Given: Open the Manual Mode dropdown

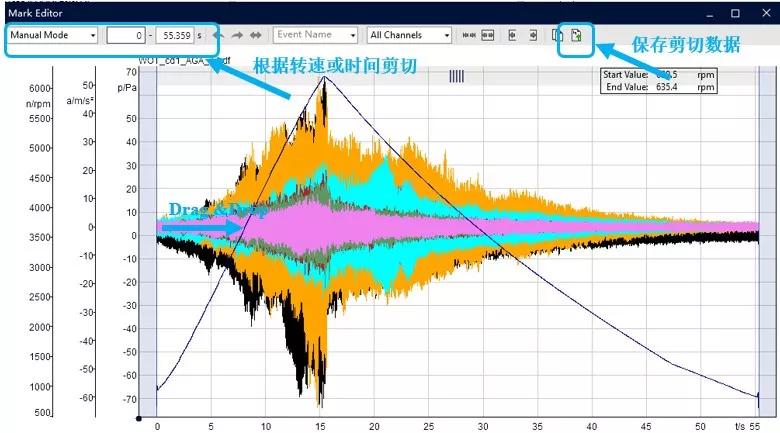Looking at the screenshot, I should (54, 35).
